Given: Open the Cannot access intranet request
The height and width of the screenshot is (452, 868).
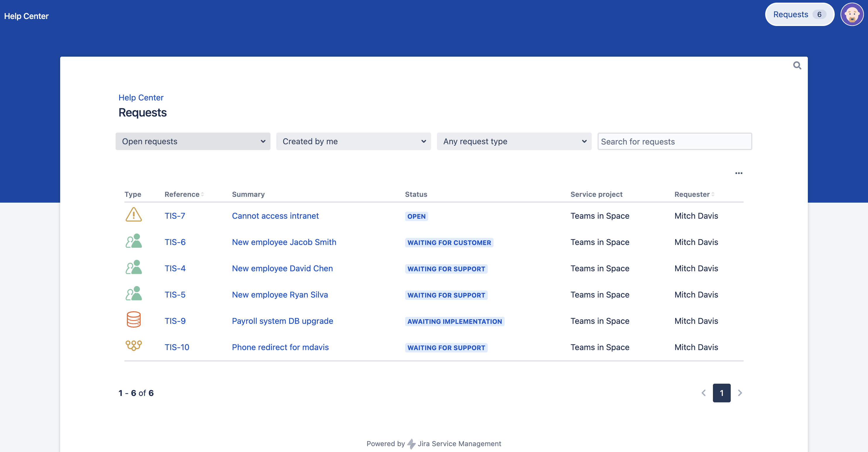Looking at the screenshot, I should (275, 216).
